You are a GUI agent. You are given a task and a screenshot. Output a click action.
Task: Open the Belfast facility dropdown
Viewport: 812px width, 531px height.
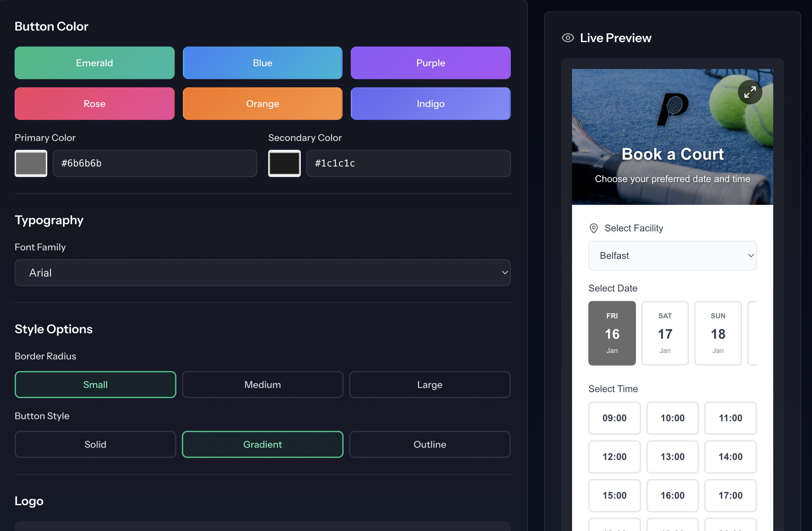tap(672, 256)
